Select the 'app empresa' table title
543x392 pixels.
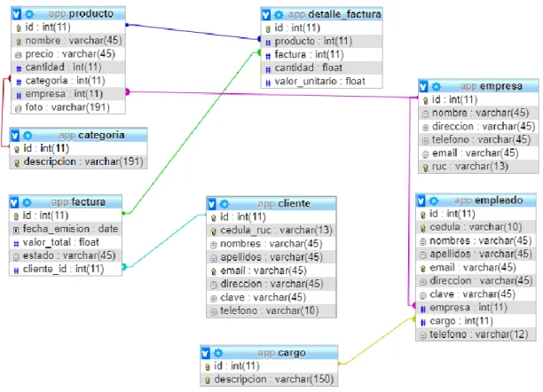[492, 86]
